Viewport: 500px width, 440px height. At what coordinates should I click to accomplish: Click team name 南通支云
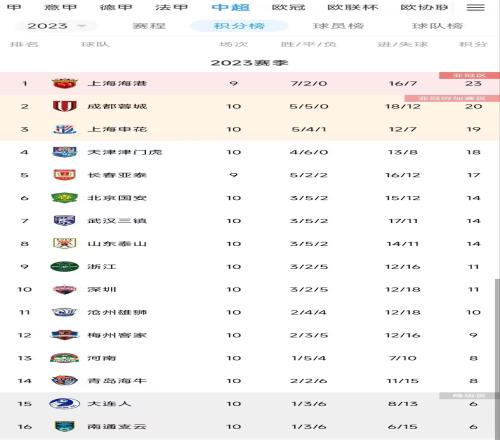pos(117,426)
